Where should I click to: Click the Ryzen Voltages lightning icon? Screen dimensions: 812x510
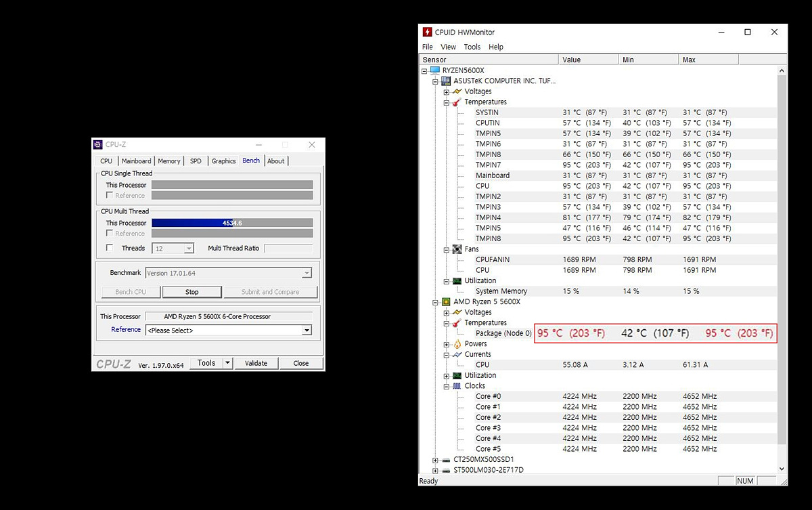pyautogui.click(x=457, y=312)
